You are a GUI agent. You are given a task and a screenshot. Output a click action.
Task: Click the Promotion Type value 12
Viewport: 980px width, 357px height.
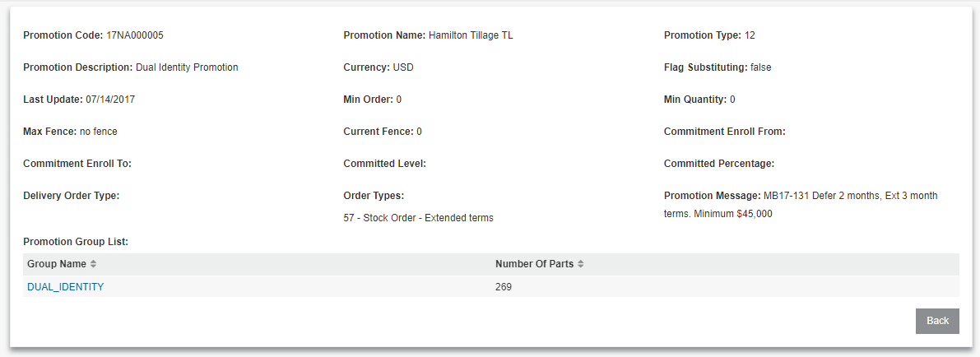[x=750, y=35]
